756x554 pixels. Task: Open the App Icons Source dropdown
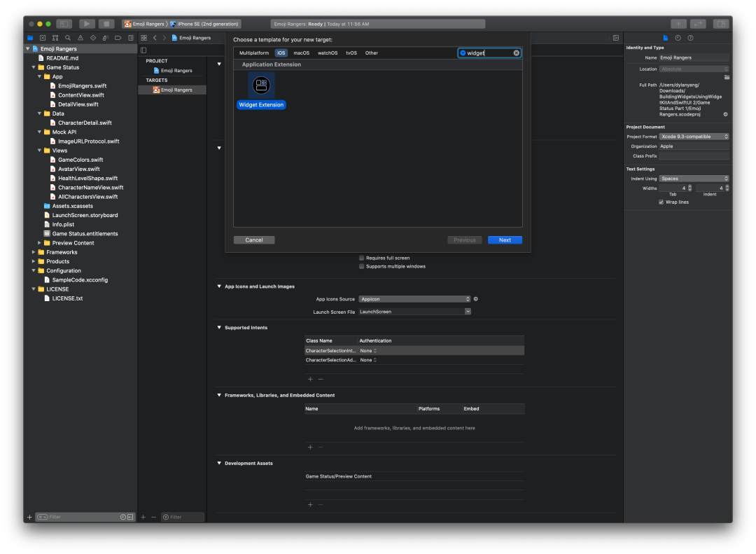point(414,299)
